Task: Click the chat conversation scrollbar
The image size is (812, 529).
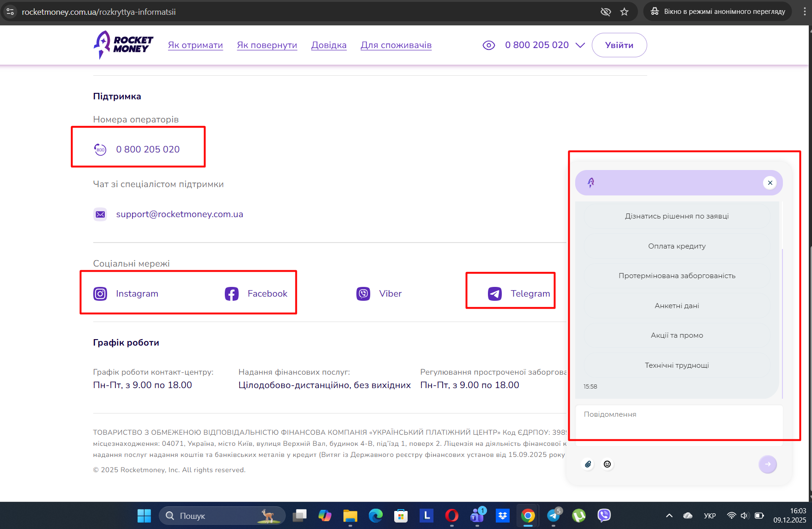Action: (x=782, y=323)
